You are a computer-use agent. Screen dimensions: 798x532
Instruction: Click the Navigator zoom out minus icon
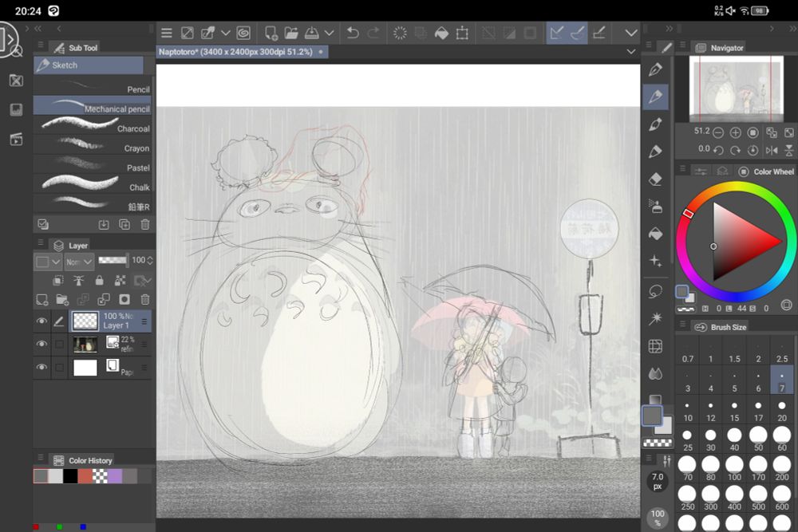coord(718,132)
